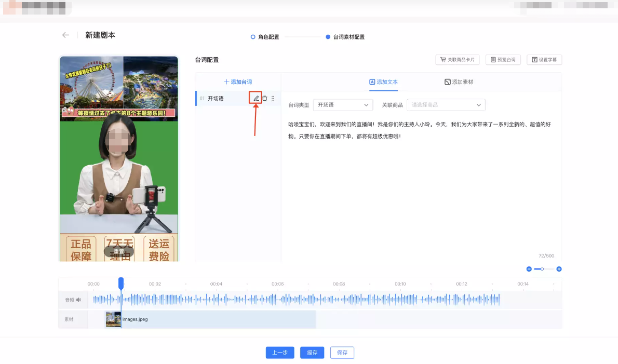This screenshot has width=618, height=364.
Task: Click the minus icon to zoom out timeline
Action: click(x=529, y=269)
